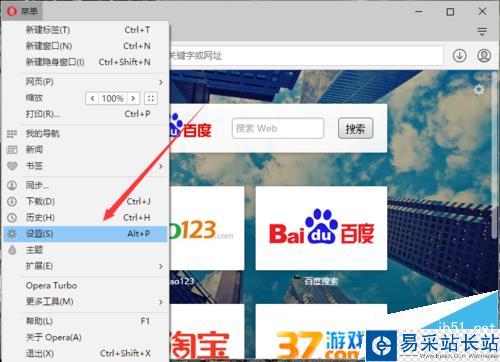The image size is (500, 362).
Task: Maximize the Opera window
Action: click(450, 12)
